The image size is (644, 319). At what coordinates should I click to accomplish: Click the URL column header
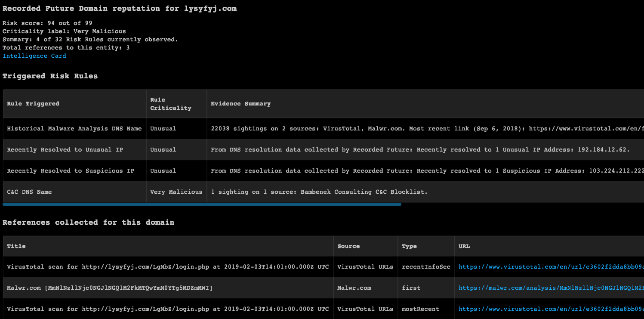point(464,246)
